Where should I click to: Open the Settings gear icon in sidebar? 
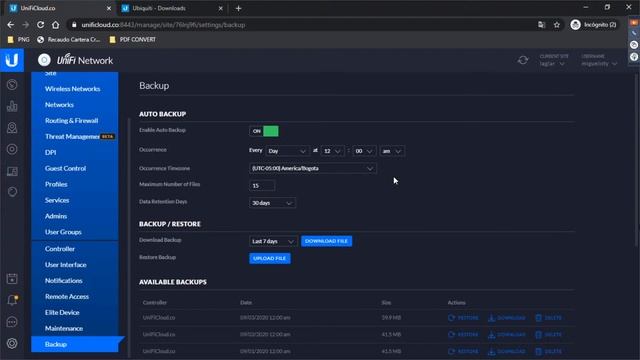[12, 343]
